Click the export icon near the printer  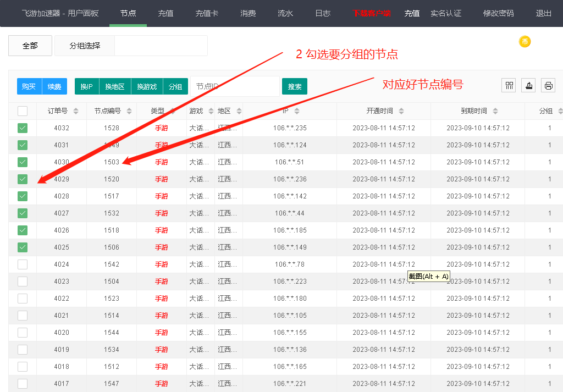tap(528, 86)
